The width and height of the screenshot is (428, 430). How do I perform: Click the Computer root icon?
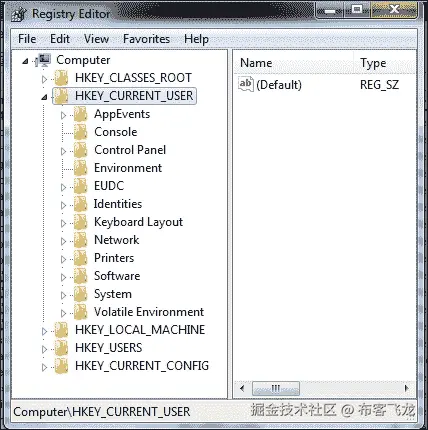tap(43, 60)
